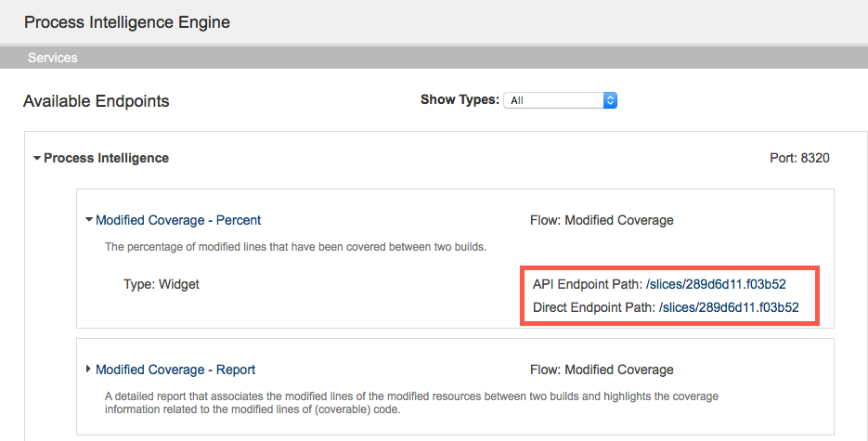Click the detailed report description paragraph
The width and height of the screenshot is (868, 441).
[x=411, y=403]
